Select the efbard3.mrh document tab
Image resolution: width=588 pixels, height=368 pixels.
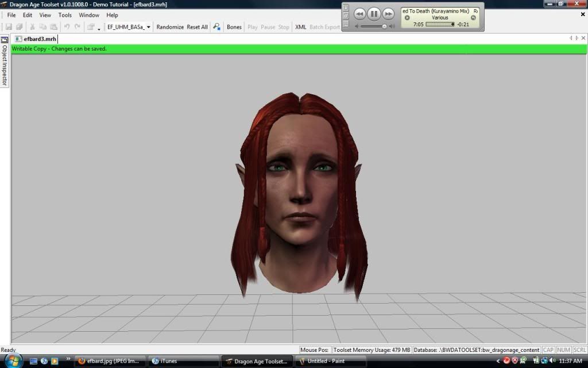coord(36,39)
